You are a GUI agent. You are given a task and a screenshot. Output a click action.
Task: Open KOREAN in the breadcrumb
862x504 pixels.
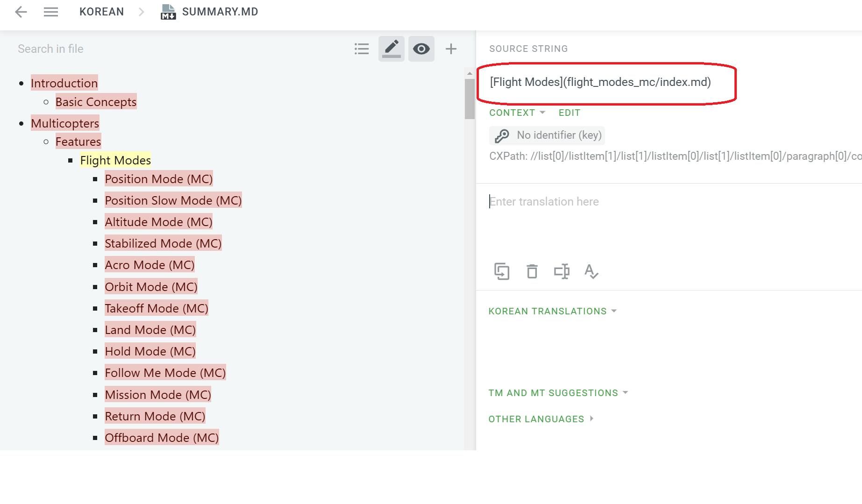tap(101, 12)
